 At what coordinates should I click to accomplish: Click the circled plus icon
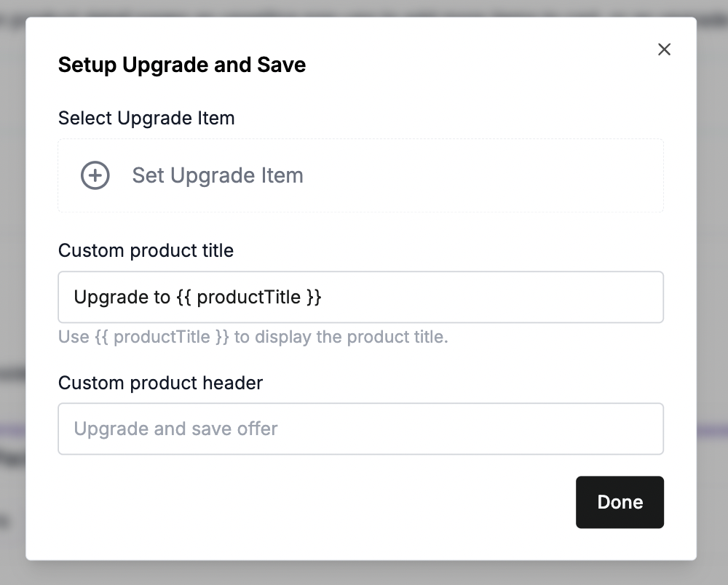tap(95, 175)
